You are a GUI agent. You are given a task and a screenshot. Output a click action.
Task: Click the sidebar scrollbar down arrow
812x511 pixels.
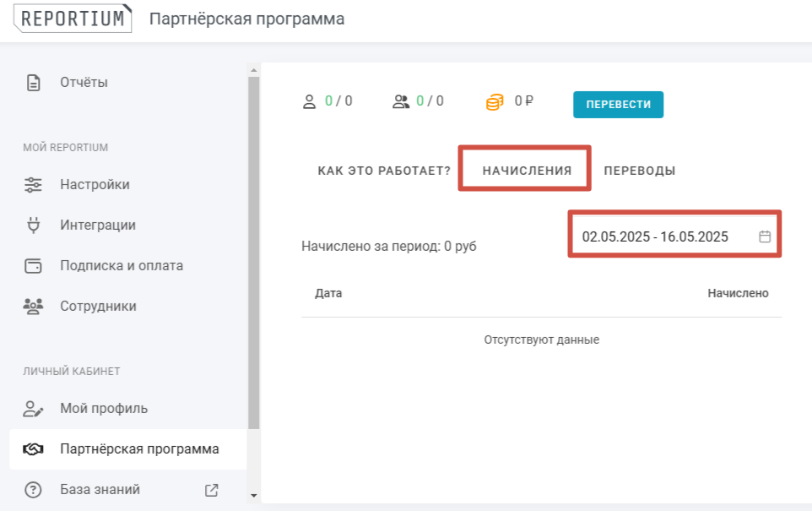click(x=253, y=495)
